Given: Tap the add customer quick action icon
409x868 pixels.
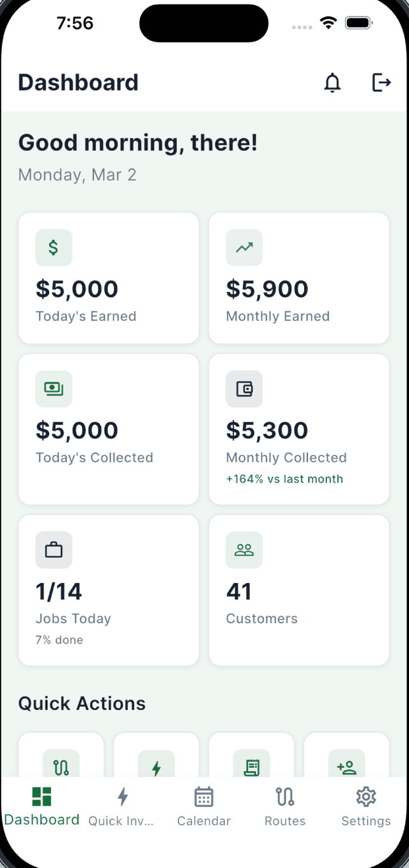Looking at the screenshot, I should 346,765.
